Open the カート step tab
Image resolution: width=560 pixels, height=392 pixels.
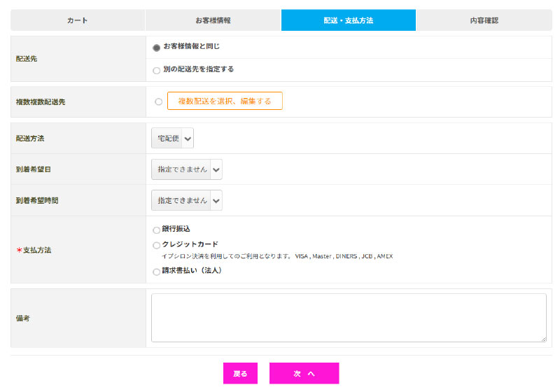pyautogui.click(x=78, y=20)
